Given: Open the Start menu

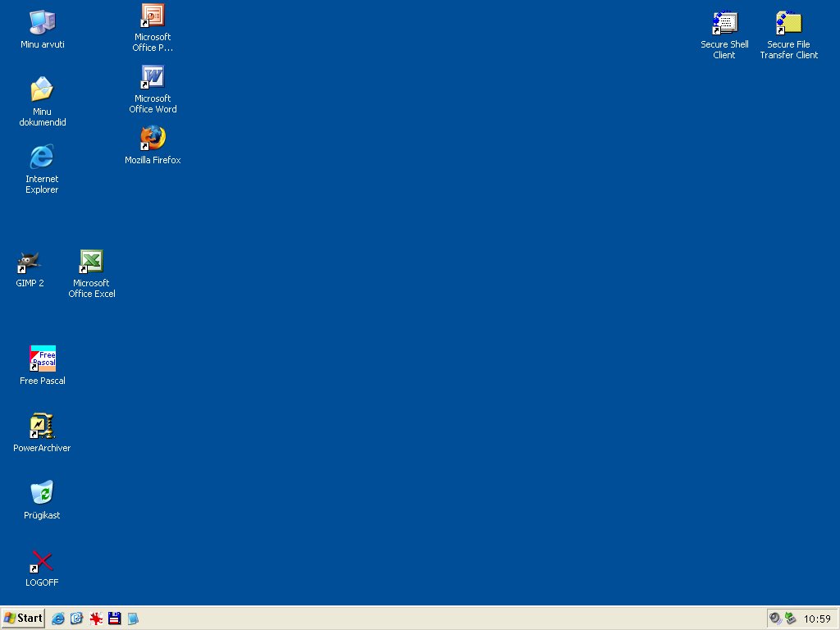Looking at the screenshot, I should (22, 619).
